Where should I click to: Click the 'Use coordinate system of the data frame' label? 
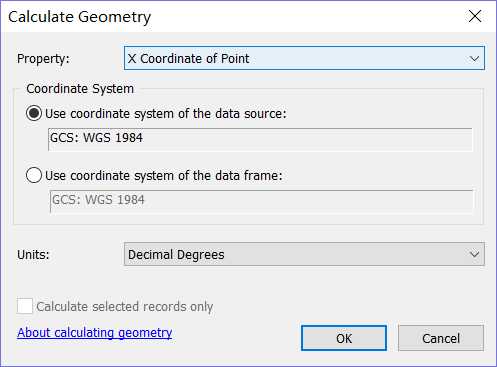164,175
